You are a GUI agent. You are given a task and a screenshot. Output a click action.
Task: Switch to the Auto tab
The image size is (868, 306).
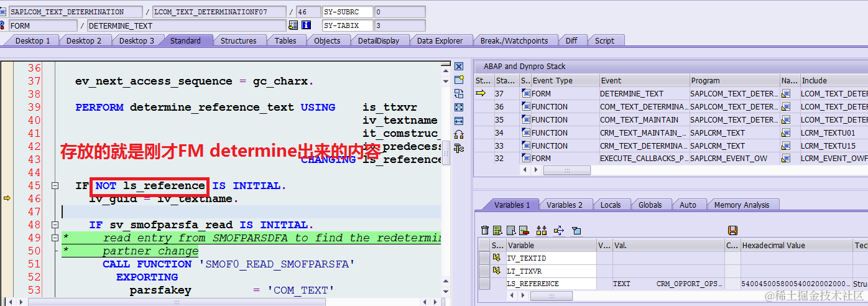point(688,205)
